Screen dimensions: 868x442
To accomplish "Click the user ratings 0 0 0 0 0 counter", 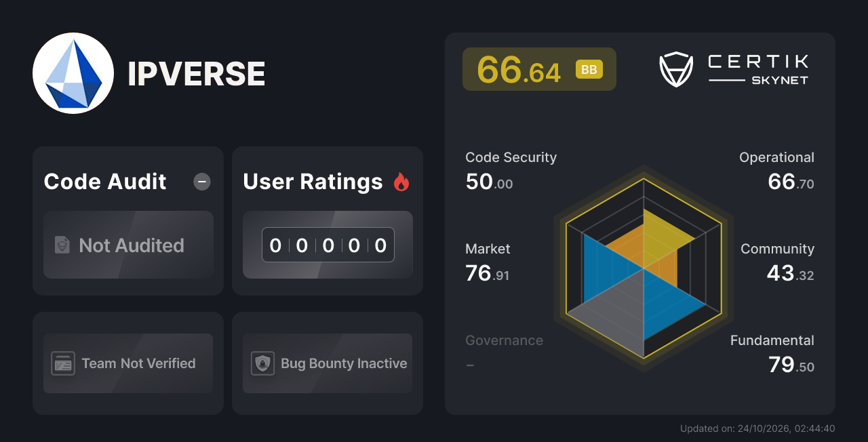I will pos(328,245).
